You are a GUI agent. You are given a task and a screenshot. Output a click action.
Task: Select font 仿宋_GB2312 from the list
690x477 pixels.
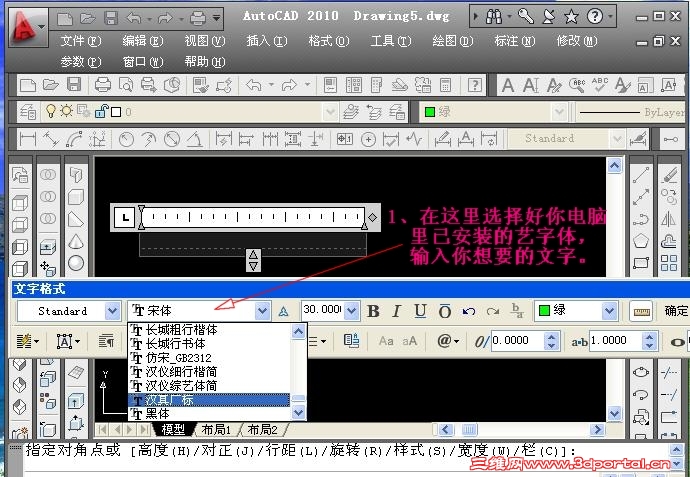click(209, 358)
